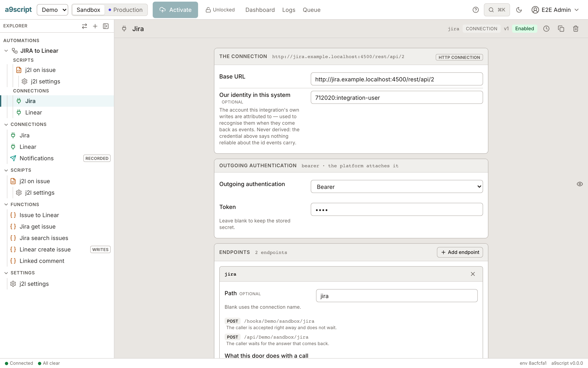Collapse the JIRA to Linear automation
Screen dimensions: 588x368
pyautogui.click(x=6, y=51)
